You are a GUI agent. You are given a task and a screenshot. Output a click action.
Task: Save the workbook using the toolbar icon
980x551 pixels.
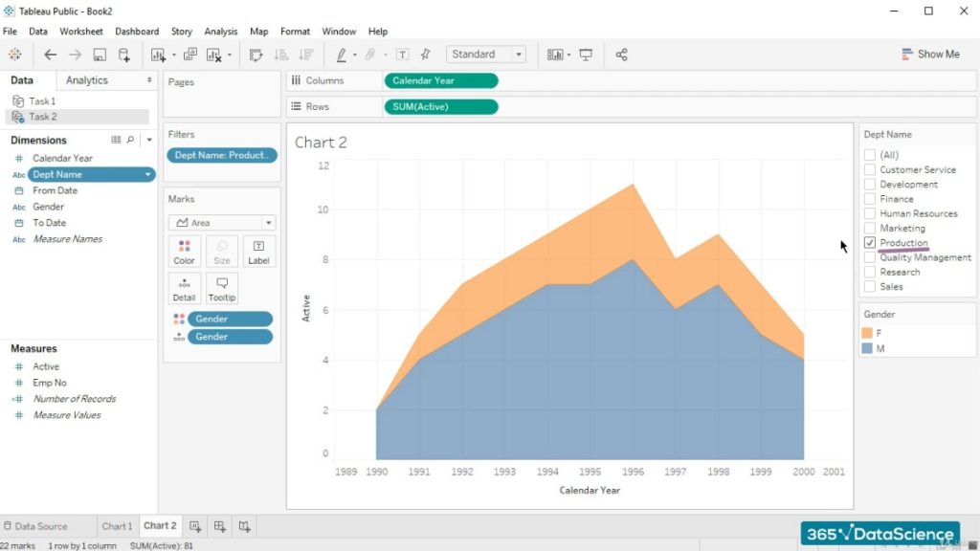(100, 55)
